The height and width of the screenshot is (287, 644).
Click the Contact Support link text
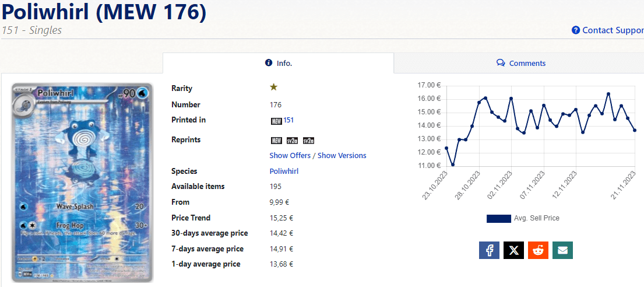(x=613, y=30)
